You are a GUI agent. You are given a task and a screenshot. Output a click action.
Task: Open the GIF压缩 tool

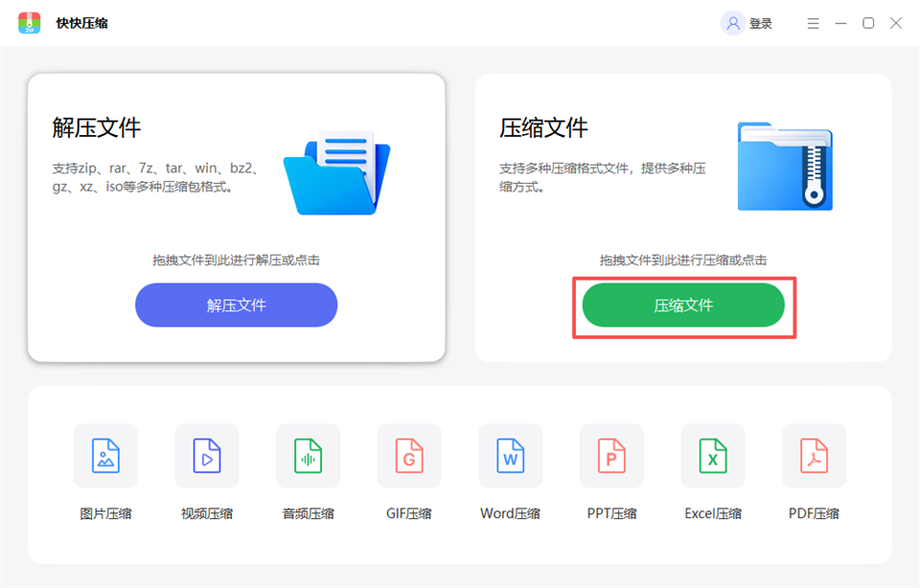[x=409, y=456]
